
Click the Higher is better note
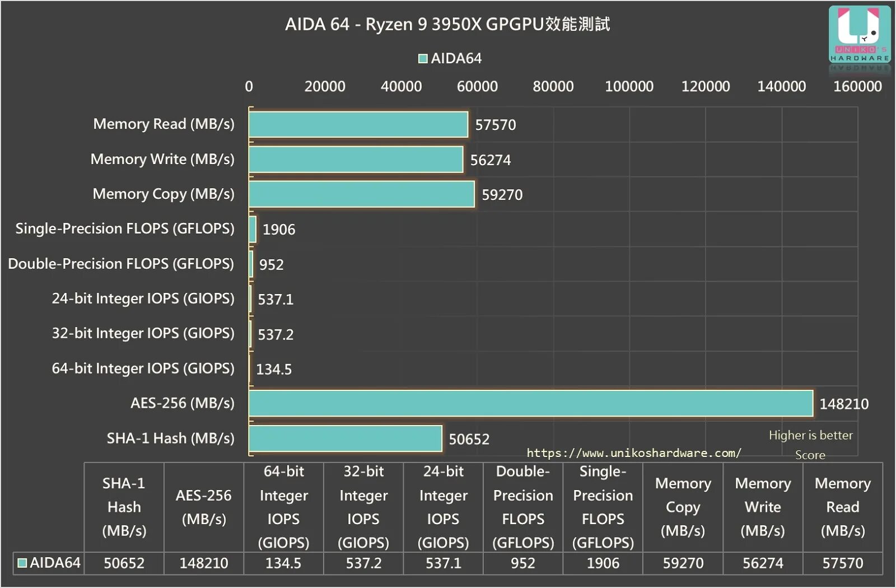coord(810,435)
